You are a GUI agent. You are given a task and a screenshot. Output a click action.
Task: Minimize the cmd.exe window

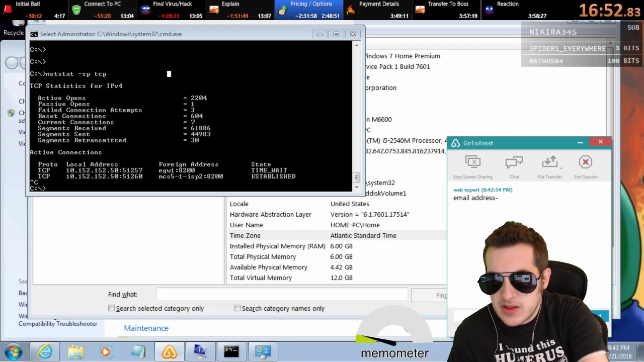[x=319, y=34]
